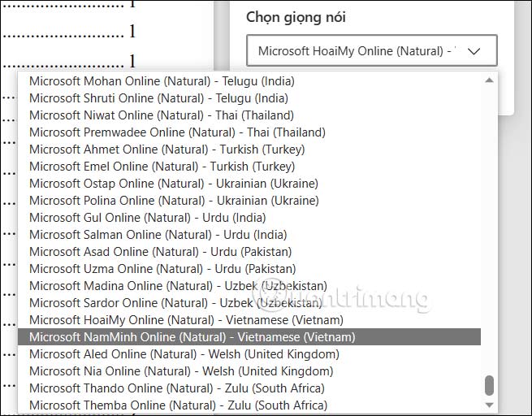Select Microsoft Mohan Online Telugu voice
This screenshot has height=416, width=532.
click(x=249, y=81)
